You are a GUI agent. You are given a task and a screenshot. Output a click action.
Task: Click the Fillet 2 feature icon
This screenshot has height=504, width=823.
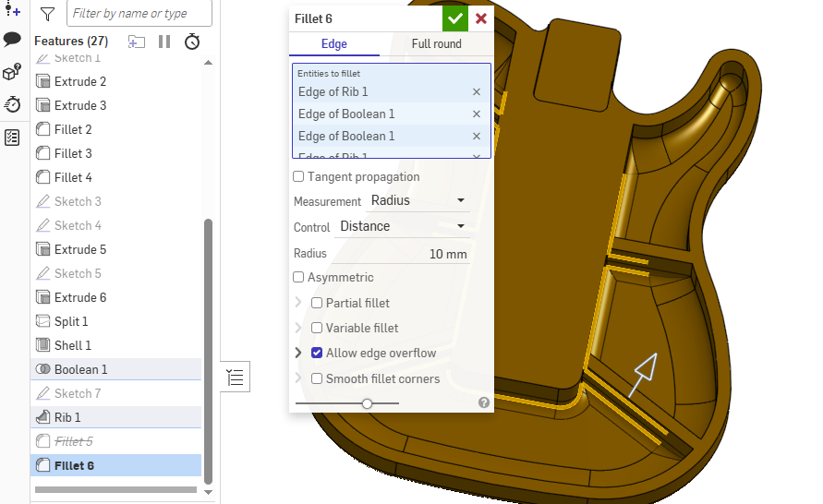[42, 129]
